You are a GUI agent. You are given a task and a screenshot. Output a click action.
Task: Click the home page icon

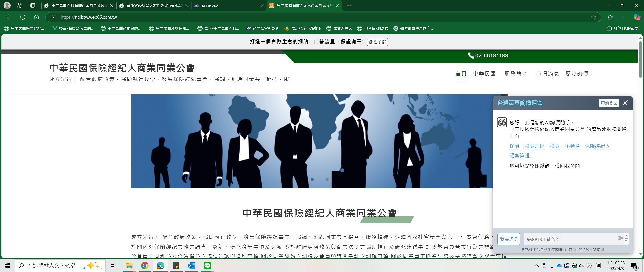(x=36, y=17)
